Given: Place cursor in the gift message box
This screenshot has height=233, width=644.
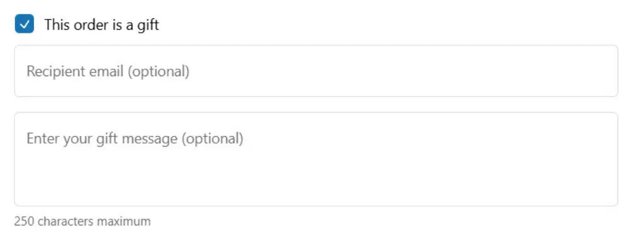Looking at the screenshot, I should [316, 159].
